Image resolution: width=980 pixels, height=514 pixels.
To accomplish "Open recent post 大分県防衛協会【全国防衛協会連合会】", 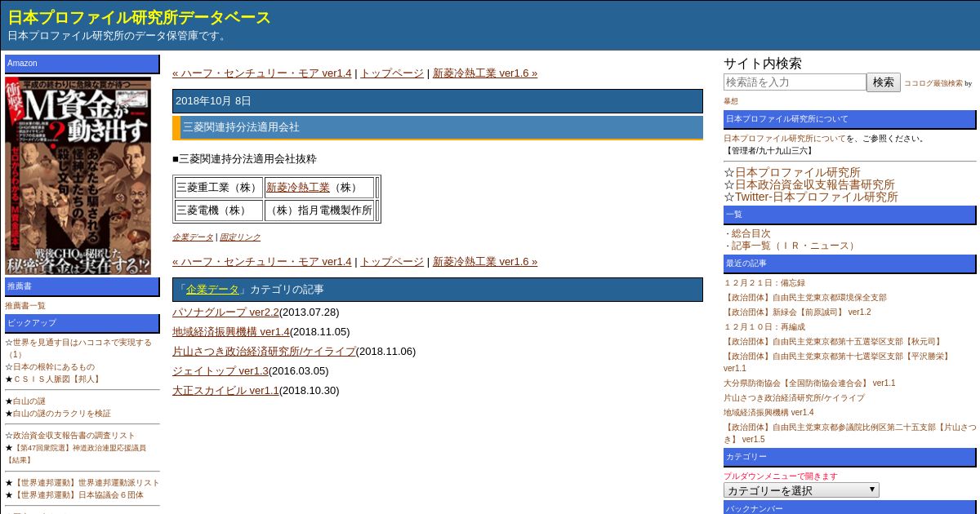I will (x=809, y=383).
